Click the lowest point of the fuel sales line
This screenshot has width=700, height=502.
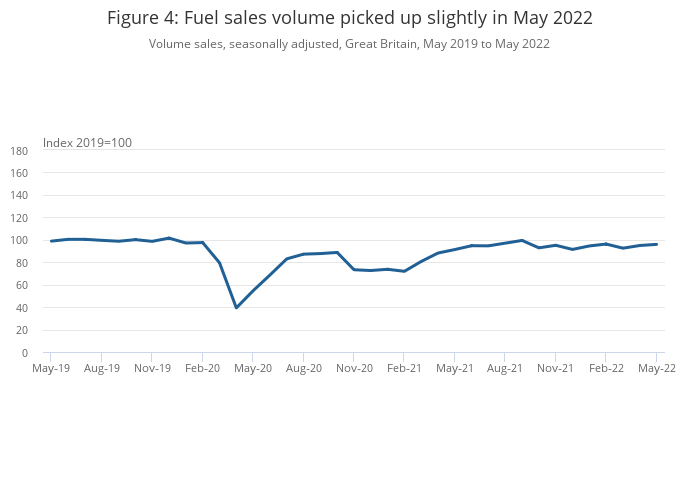pyautogui.click(x=236, y=307)
